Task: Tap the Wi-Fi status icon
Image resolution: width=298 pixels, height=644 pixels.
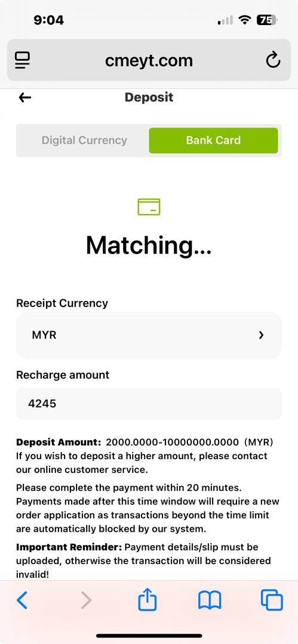Action: (x=245, y=20)
